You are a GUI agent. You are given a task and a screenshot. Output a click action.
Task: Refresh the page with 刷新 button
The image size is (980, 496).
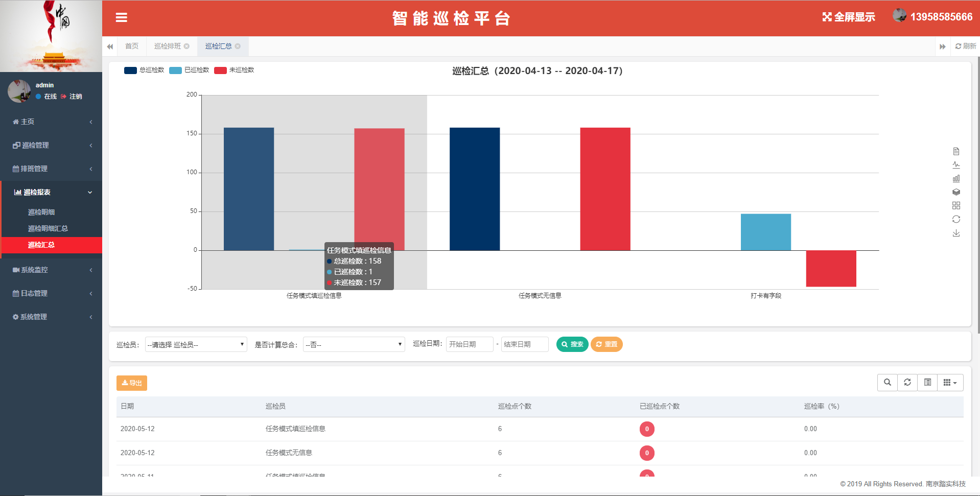point(966,46)
